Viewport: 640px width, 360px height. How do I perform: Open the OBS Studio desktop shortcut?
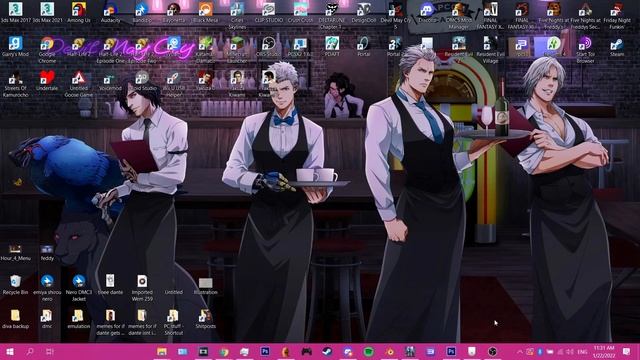pyautogui.click(x=269, y=47)
